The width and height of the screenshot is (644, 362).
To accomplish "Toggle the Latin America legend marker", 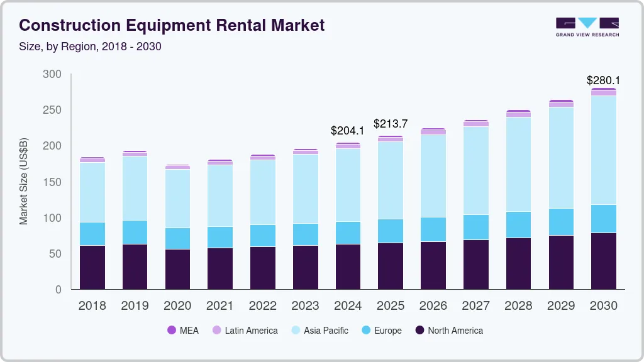I will pos(217,330).
